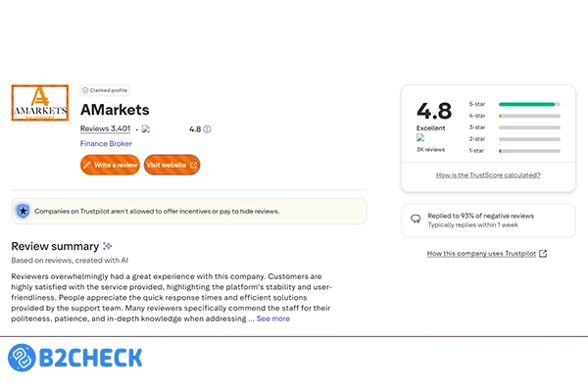
Task: Select the 2-star rating row
Action: click(x=514, y=138)
